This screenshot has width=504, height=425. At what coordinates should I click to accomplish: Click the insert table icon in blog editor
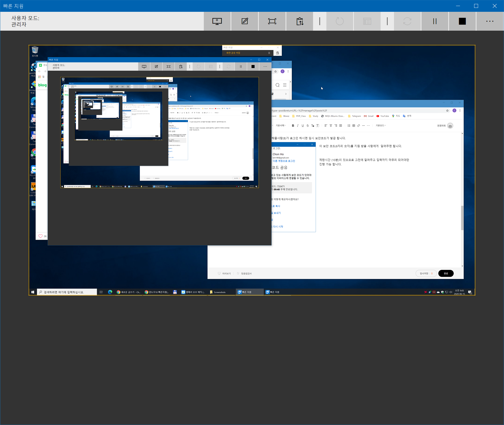click(x=354, y=126)
